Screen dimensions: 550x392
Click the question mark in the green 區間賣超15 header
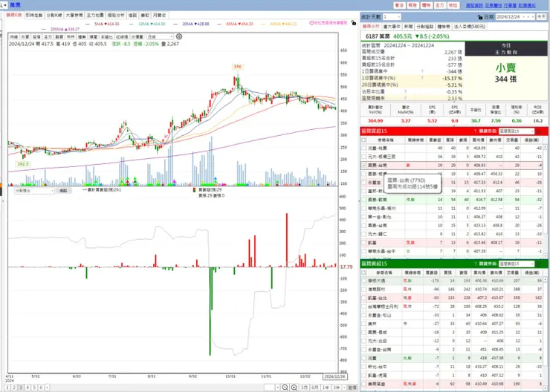click(x=475, y=264)
